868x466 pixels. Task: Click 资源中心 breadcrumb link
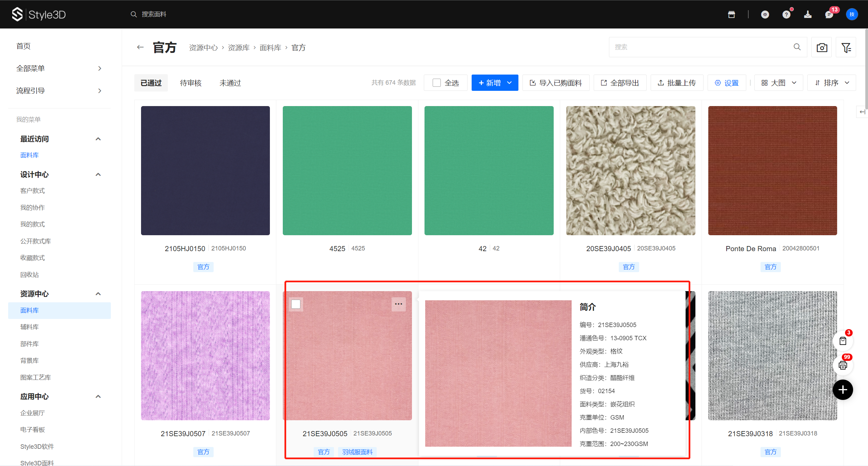203,48
